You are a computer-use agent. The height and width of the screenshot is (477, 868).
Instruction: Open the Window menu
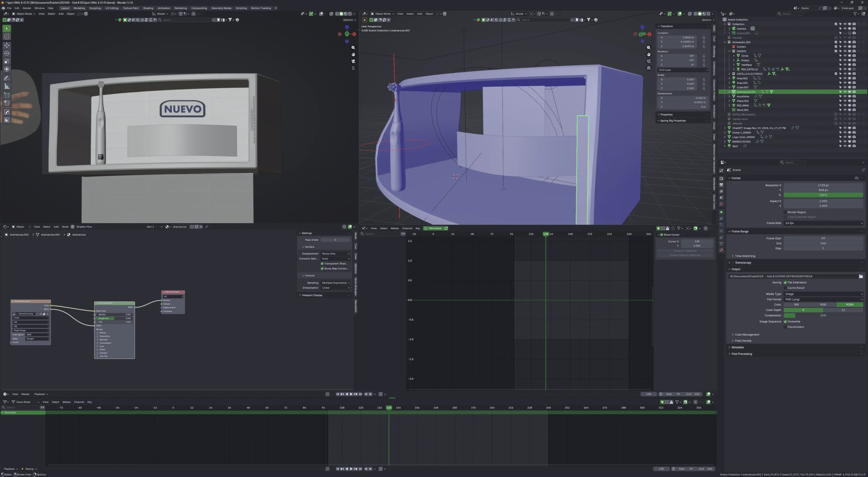point(39,8)
